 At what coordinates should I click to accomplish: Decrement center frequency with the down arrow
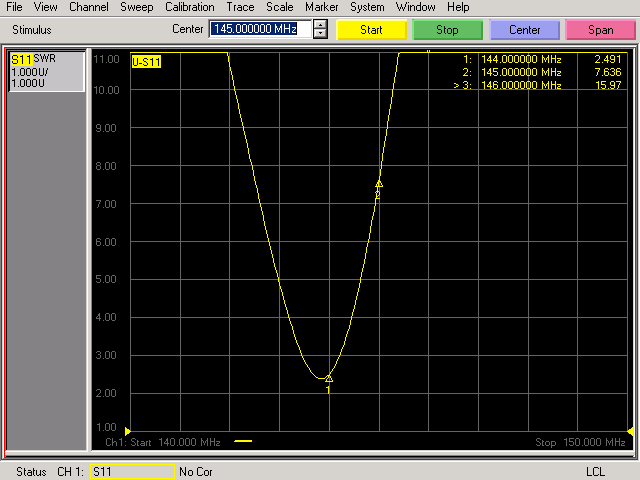(320, 34)
